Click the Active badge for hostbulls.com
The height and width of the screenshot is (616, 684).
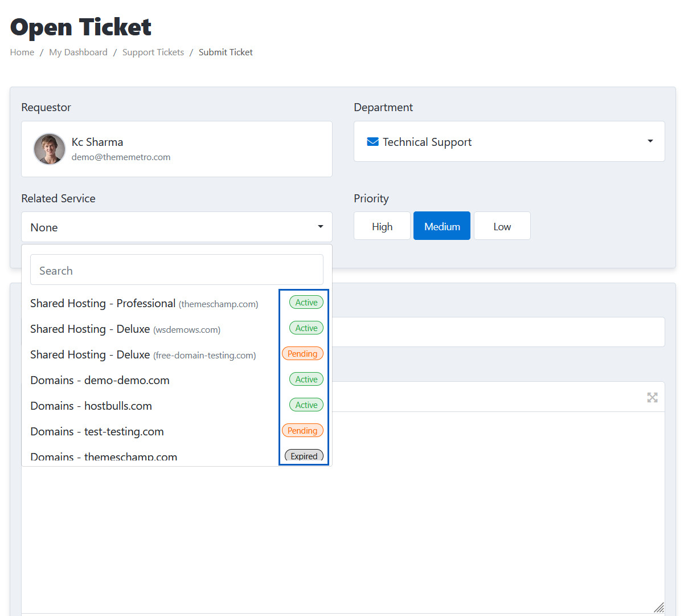[x=306, y=405]
